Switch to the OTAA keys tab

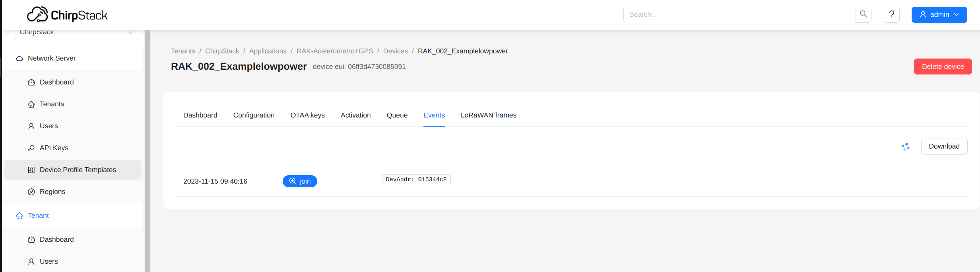point(307,115)
